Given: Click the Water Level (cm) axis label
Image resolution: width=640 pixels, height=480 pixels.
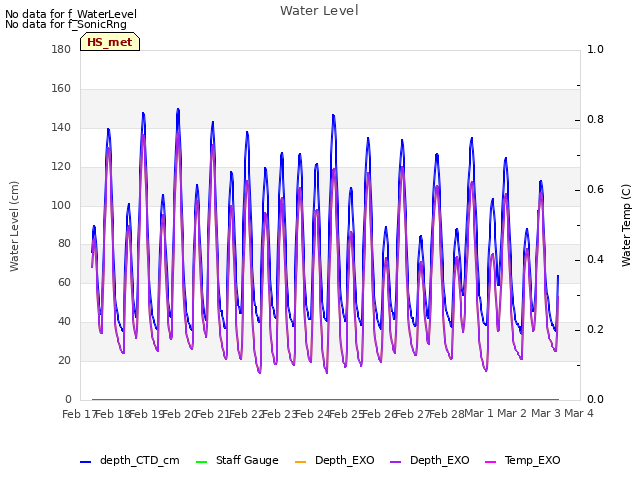Looking at the screenshot, I should pyautogui.click(x=14, y=227).
